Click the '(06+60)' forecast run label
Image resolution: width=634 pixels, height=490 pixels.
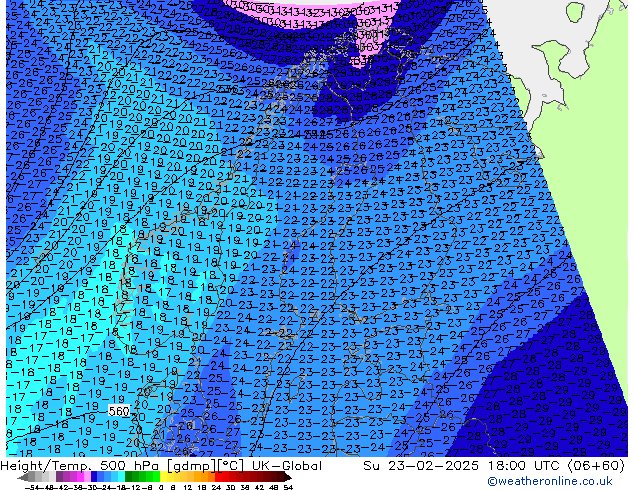point(596,465)
